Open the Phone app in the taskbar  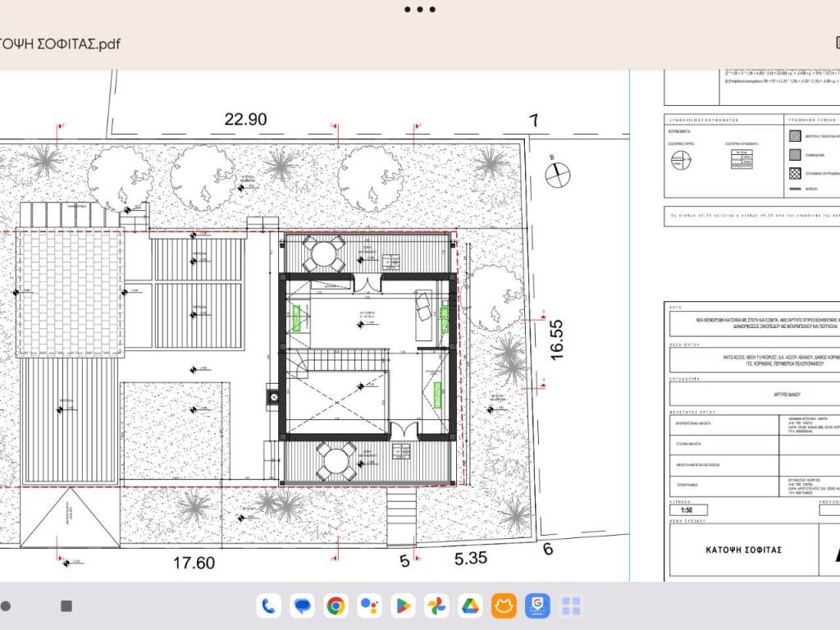pos(268,606)
